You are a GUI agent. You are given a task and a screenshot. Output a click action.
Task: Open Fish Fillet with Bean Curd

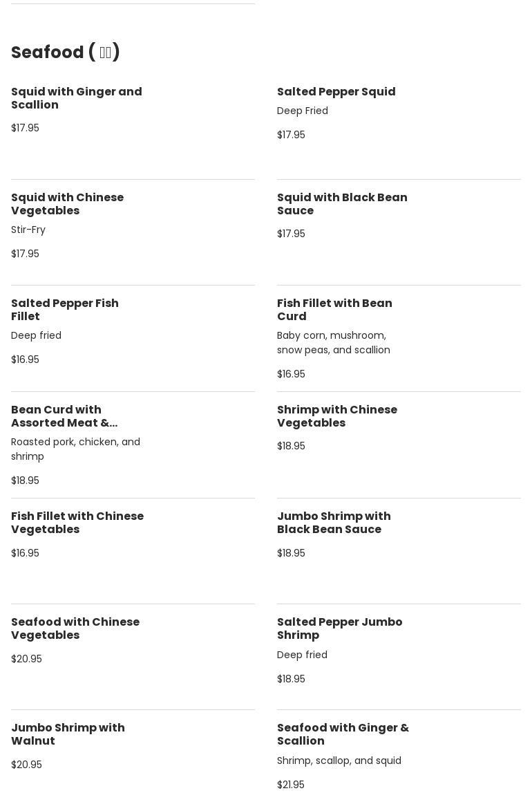[334, 310]
